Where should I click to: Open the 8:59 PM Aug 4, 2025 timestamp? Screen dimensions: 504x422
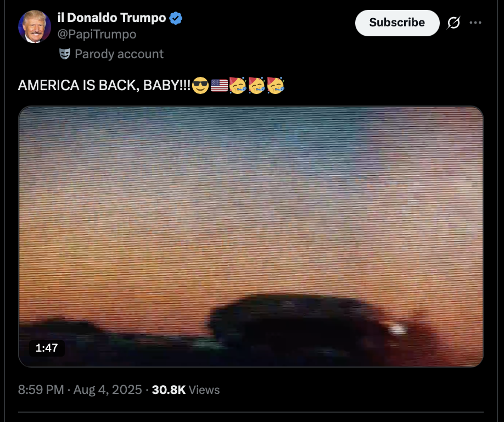[80, 390]
